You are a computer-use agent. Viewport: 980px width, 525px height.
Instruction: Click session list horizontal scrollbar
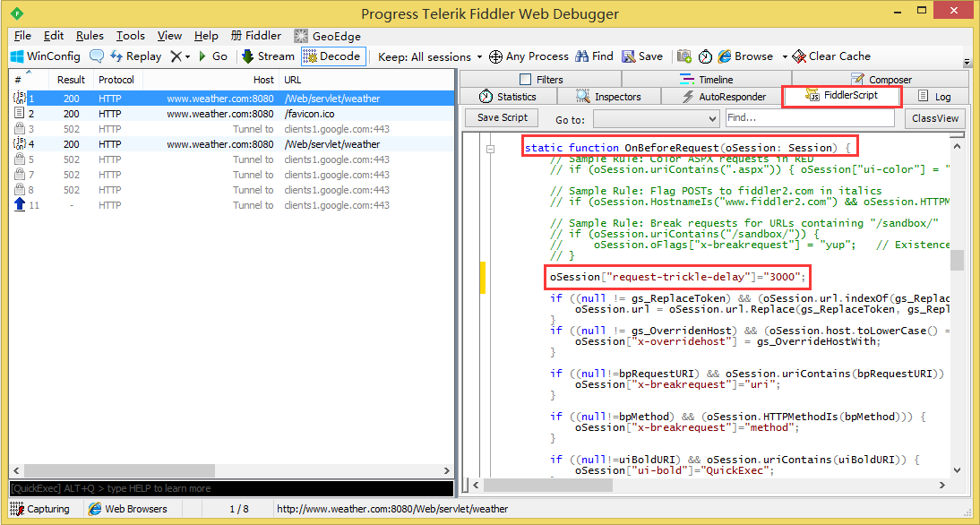click(231, 470)
